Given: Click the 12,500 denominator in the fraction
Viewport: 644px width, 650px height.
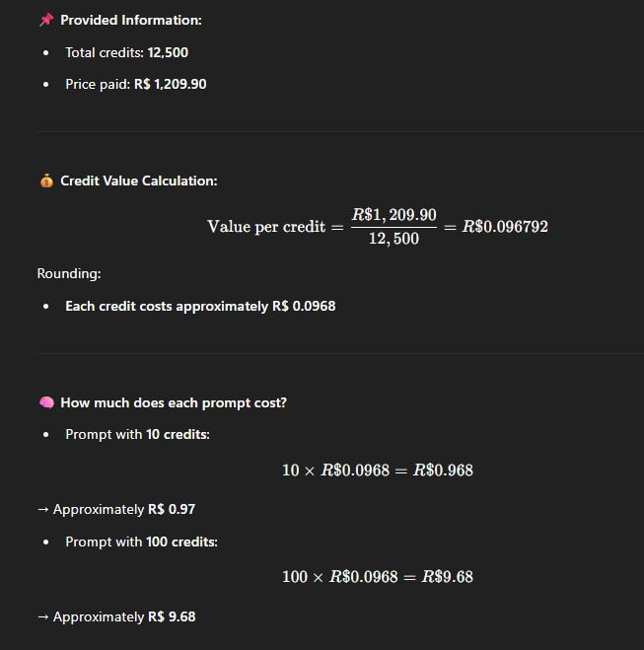Looking at the screenshot, I should click(394, 239).
